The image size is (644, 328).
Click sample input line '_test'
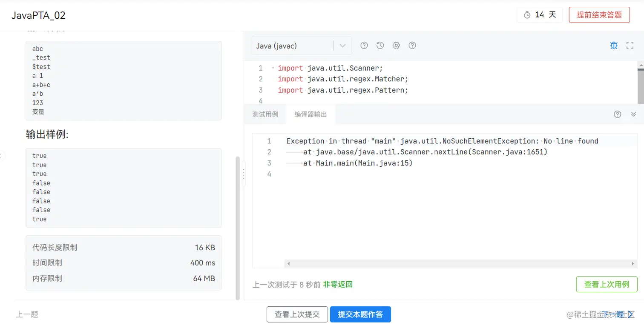(x=41, y=58)
